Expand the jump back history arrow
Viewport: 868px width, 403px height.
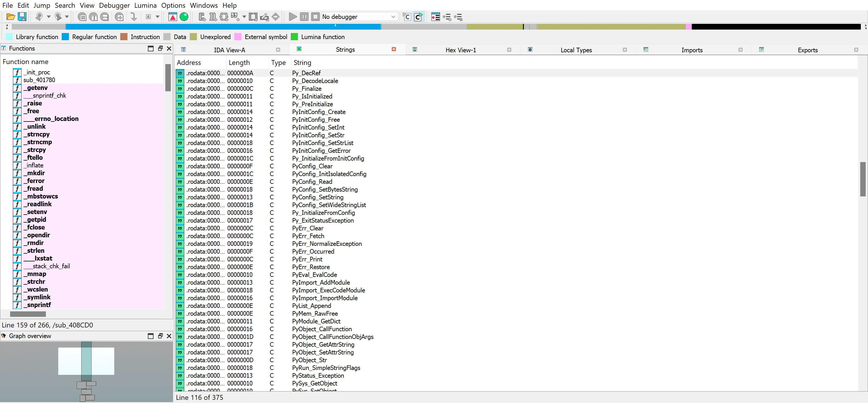pos(49,17)
